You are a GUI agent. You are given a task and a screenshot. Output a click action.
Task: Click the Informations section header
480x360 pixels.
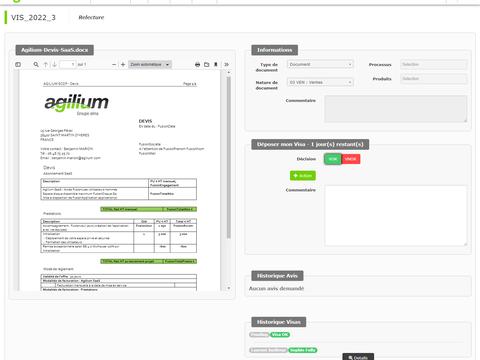coord(275,50)
